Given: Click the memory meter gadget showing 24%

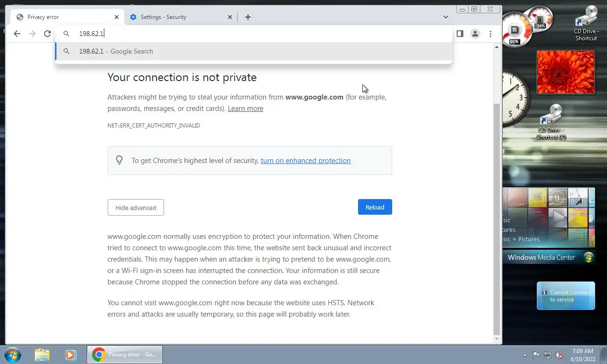Looking at the screenshot, I should pos(541,19).
